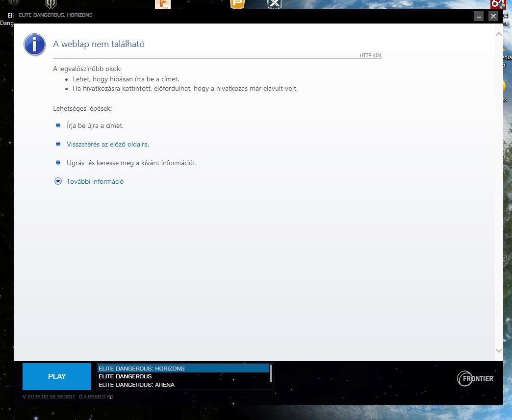Screen dimensions: 512x420
Task: Close the Elite Dangerous launcher window
Action: point(493,16)
